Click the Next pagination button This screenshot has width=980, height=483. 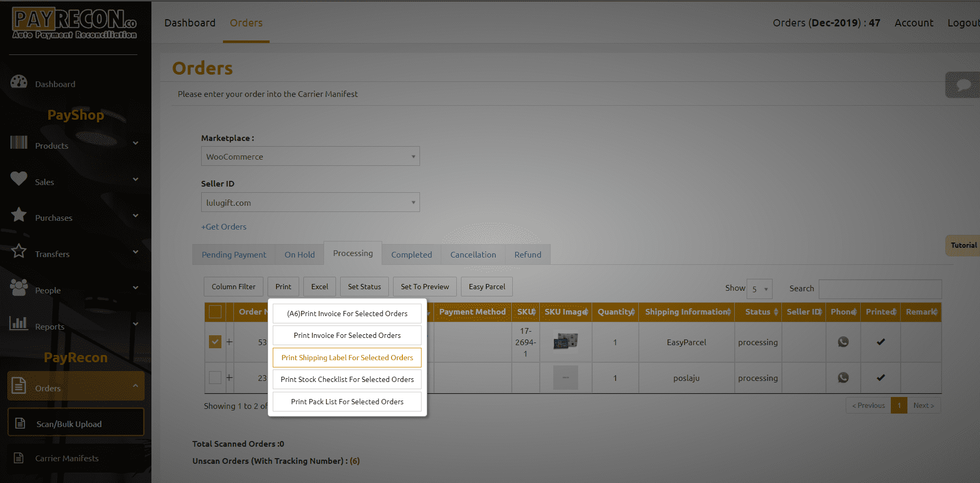923,405
